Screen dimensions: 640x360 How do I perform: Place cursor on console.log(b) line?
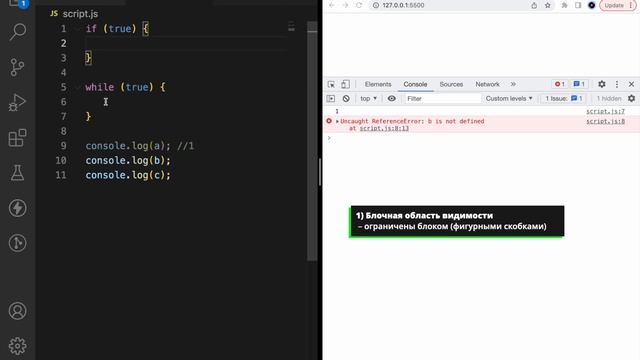tap(128, 160)
